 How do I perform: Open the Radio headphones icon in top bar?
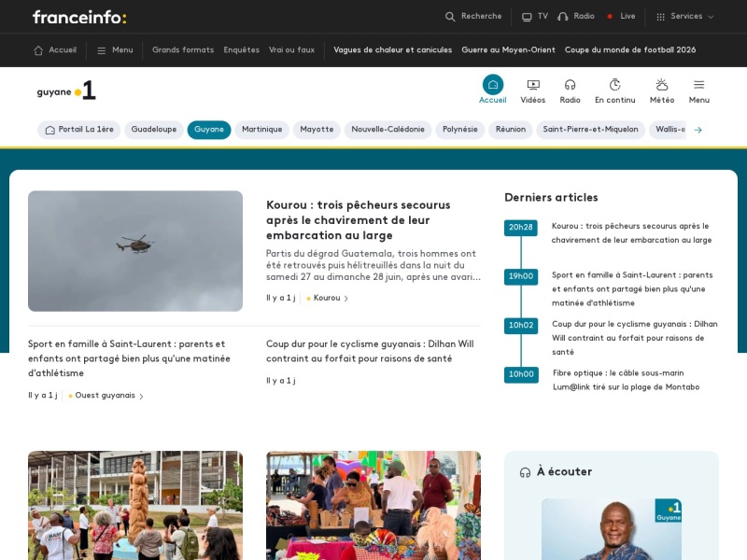[563, 17]
